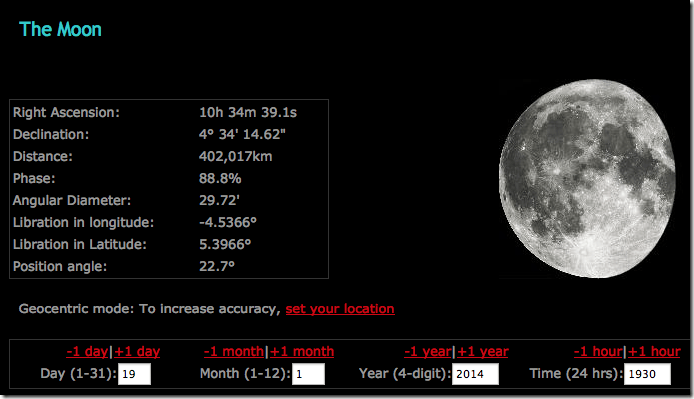The image size is (694, 399).
Task: Select the Right Ascension value 10h 34m 39.1s
Action: [x=248, y=112]
